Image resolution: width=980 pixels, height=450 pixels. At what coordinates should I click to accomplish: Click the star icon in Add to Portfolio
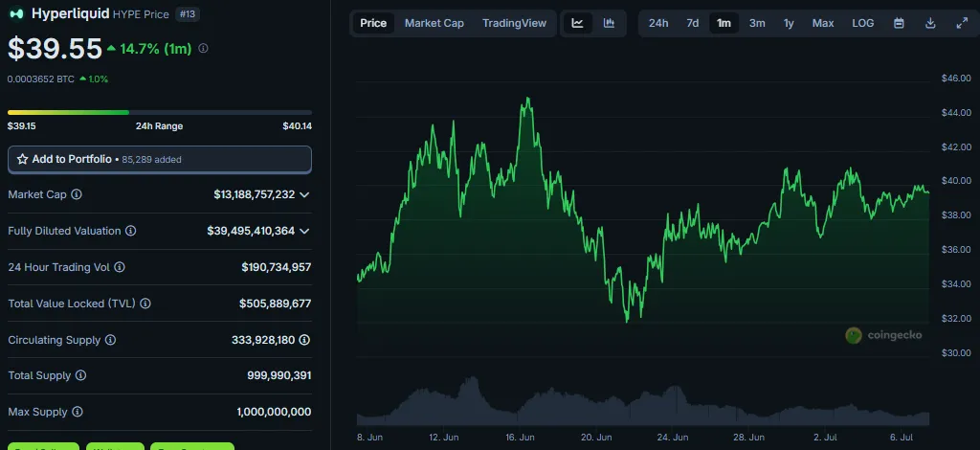point(23,159)
